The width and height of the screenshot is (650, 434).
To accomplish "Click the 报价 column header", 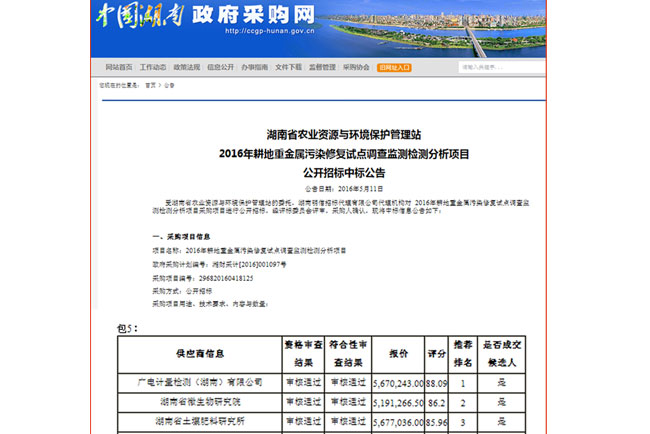I will click(398, 353).
